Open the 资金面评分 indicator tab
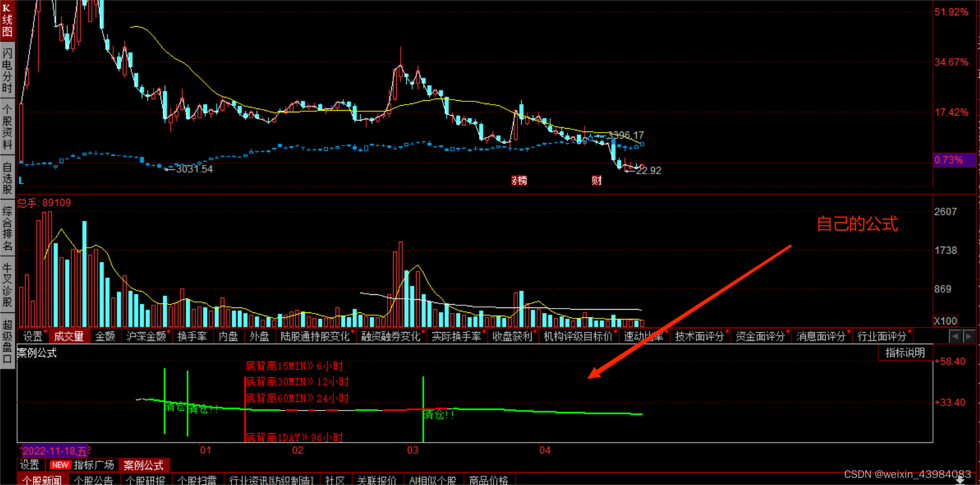This screenshot has width=980, height=485. [760, 336]
